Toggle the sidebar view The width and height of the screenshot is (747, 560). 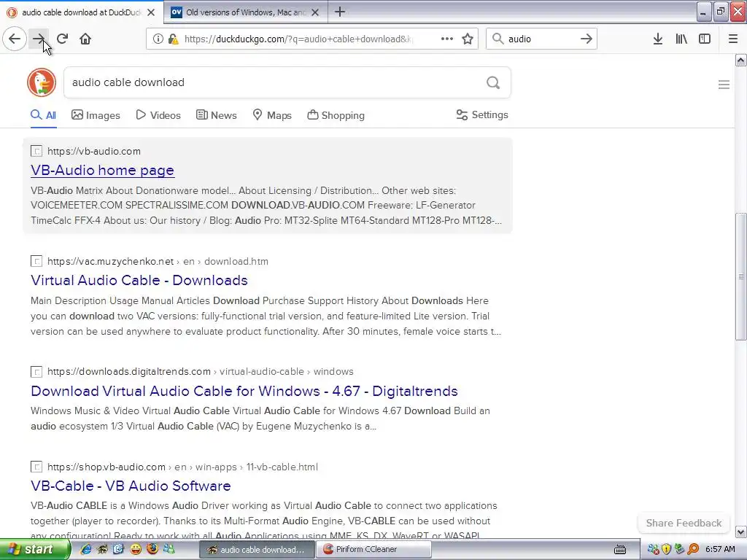tap(705, 39)
